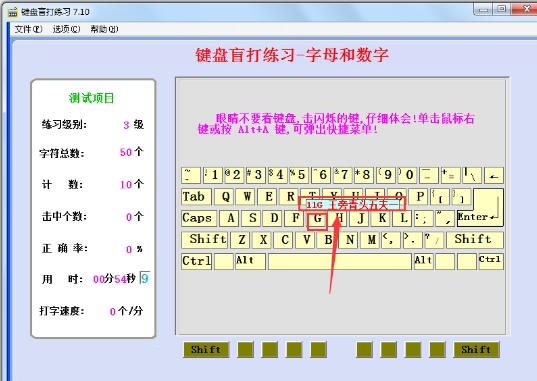Open the 帮助 menu
Screen dimensions: 537x381
coord(104,29)
